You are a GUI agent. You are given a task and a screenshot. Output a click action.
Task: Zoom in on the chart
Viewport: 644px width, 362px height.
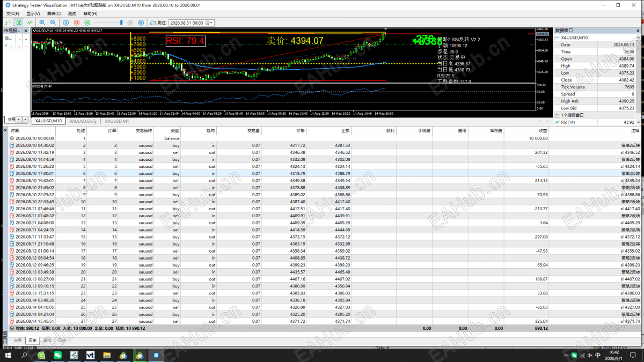click(42, 23)
